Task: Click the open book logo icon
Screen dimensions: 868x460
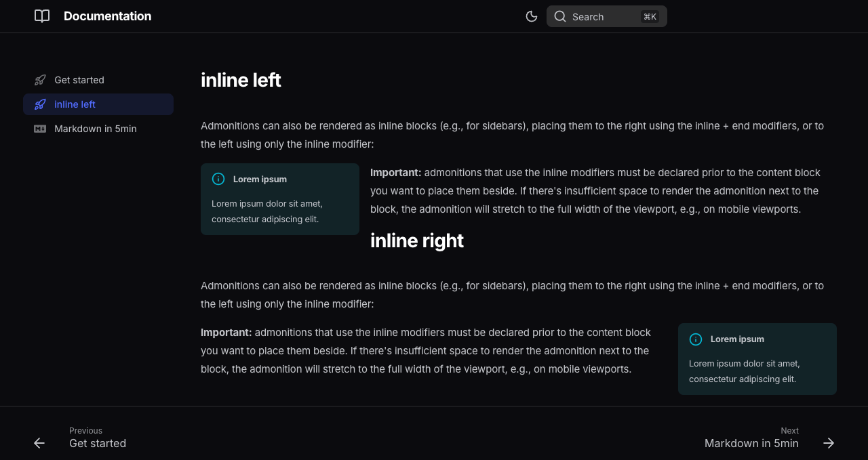Action: [42, 16]
